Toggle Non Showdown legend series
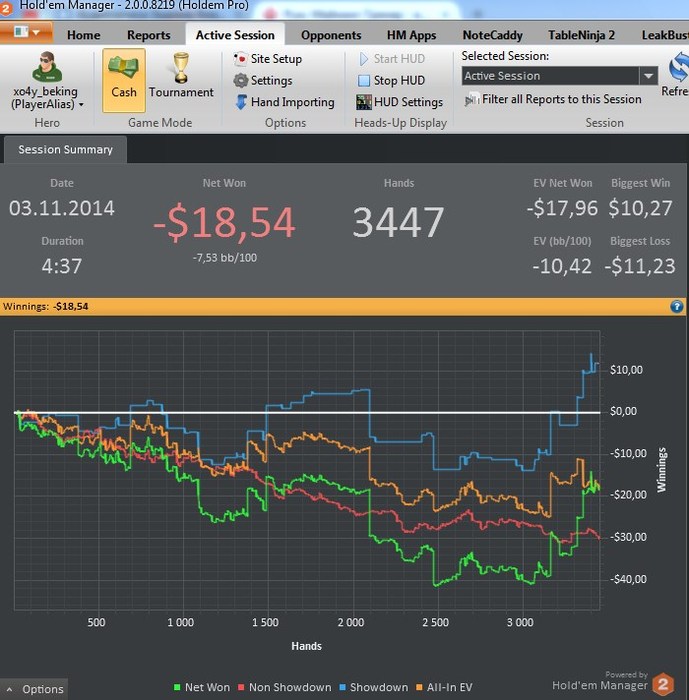This screenshot has height=700, width=689. (284, 687)
